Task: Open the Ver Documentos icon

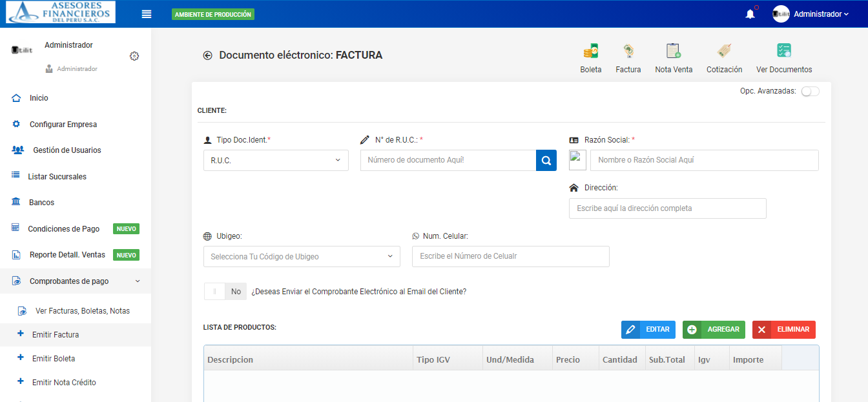Action: pos(784,52)
